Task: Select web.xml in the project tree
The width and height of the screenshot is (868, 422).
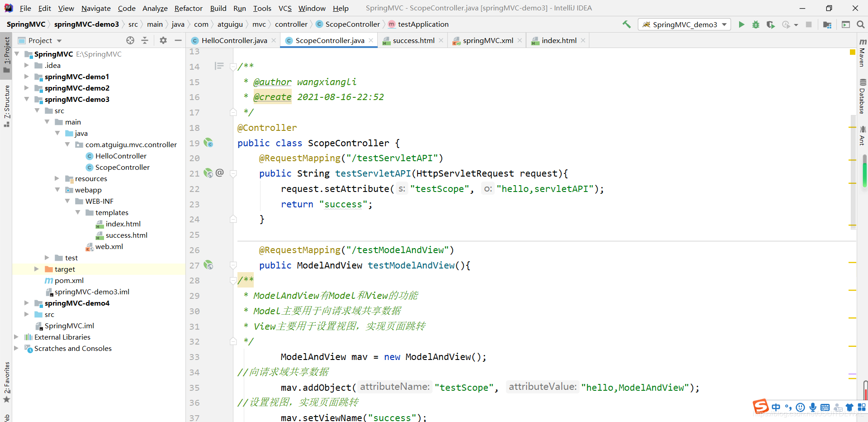Action: pos(109,246)
